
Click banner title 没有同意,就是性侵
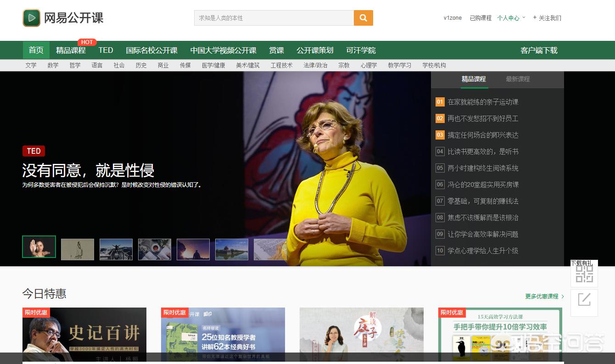tap(88, 170)
